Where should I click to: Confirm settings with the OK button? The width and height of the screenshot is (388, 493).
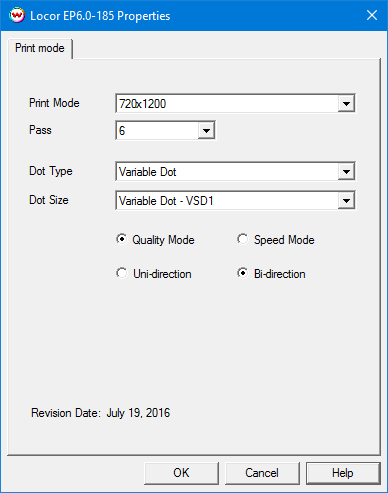point(181,473)
